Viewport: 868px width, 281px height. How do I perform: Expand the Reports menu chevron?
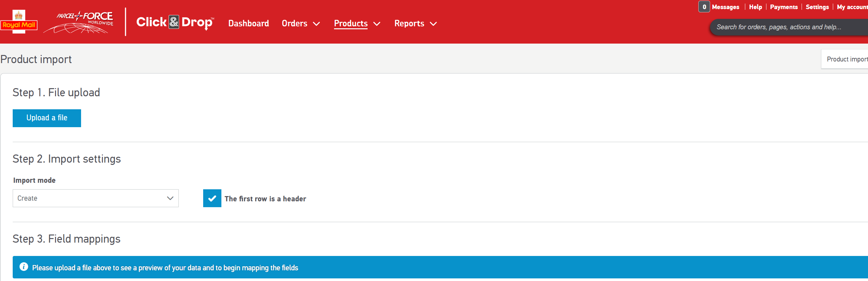pyautogui.click(x=433, y=23)
